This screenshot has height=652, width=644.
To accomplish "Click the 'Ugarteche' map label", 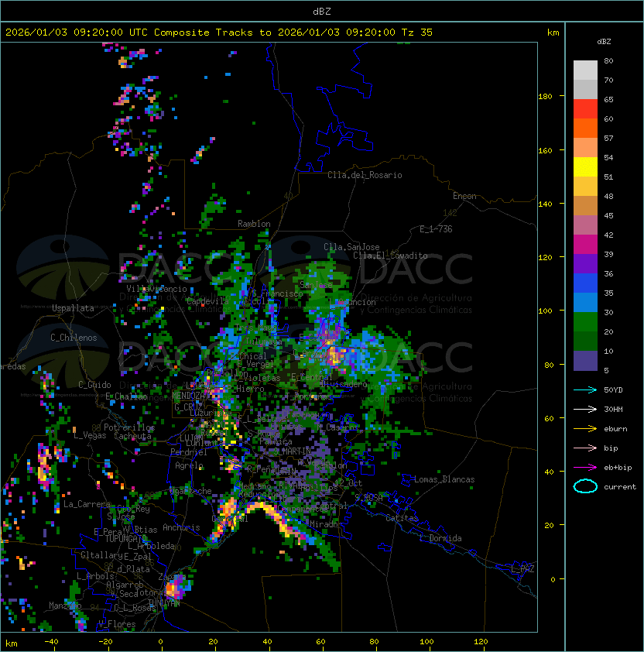I will (x=190, y=491).
